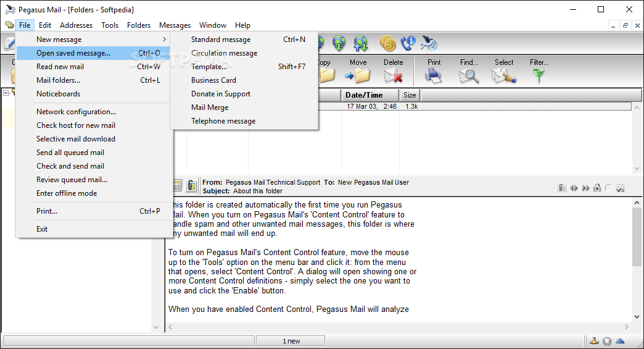Open the Addresses menu
This screenshot has height=349, width=644.
click(76, 25)
